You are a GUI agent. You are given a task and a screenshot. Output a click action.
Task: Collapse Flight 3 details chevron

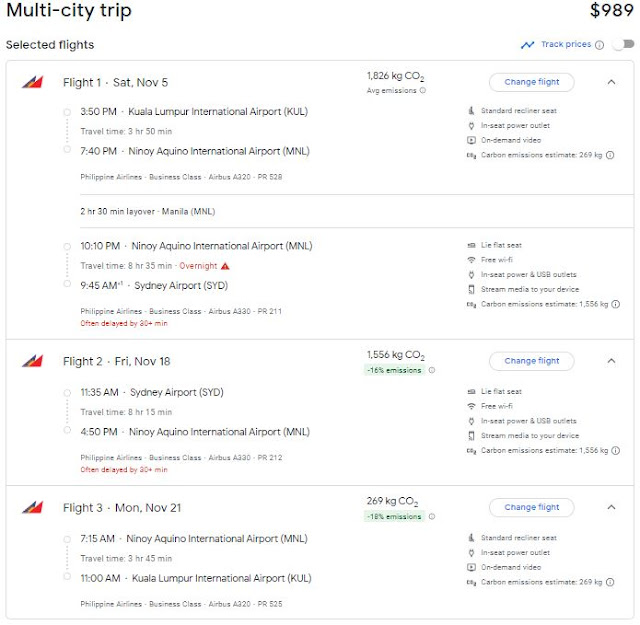pos(612,507)
